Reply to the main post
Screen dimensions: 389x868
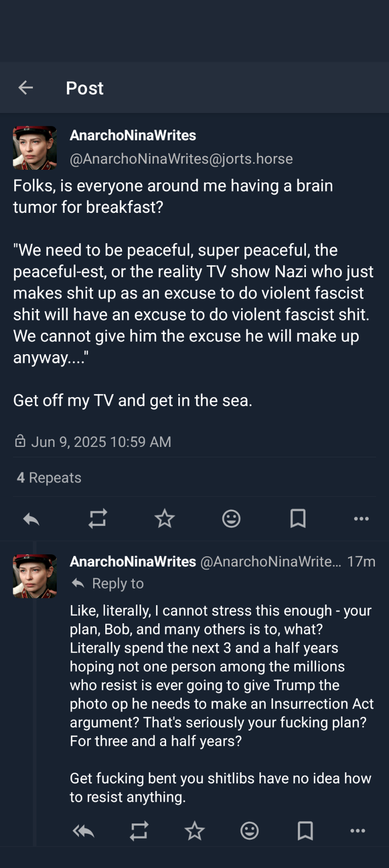(x=31, y=518)
